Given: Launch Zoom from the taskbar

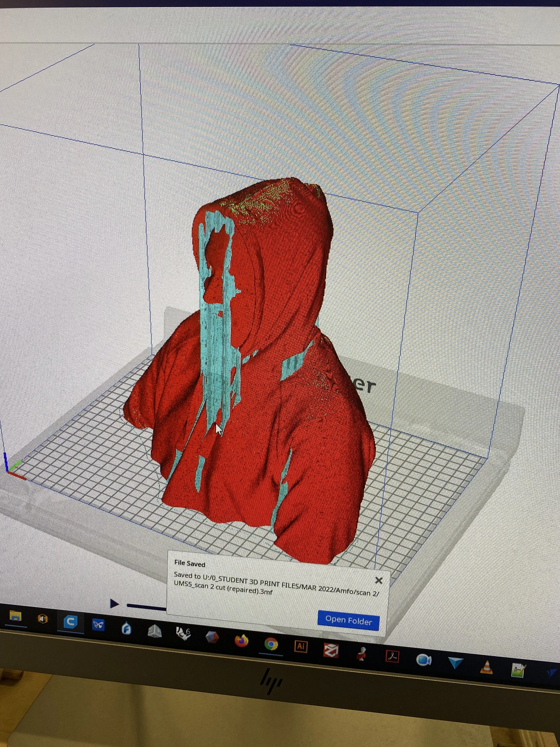Looking at the screenshot, I should click(x=424, y=660).
